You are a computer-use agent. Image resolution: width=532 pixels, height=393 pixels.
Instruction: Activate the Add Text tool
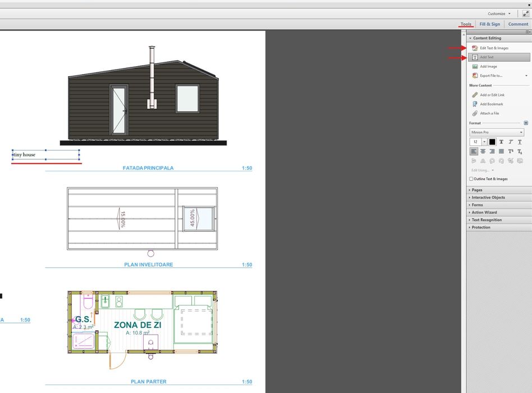tap(499, 57)
